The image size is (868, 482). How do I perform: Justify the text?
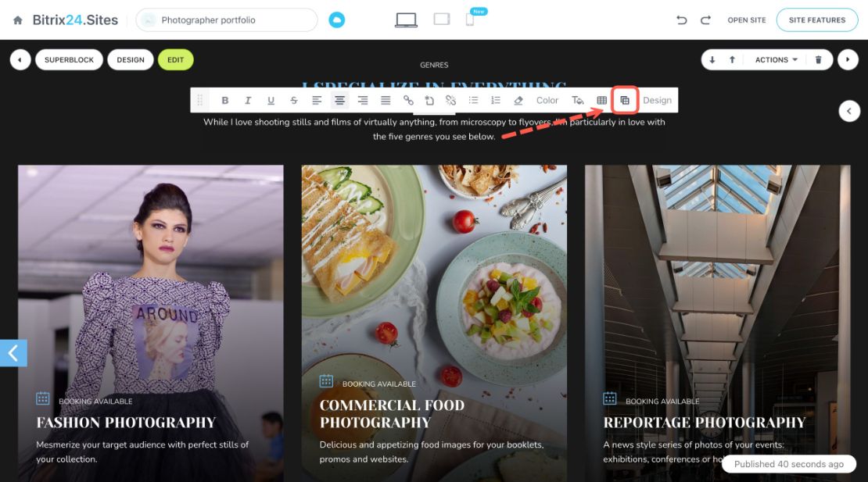coord(386,100)
